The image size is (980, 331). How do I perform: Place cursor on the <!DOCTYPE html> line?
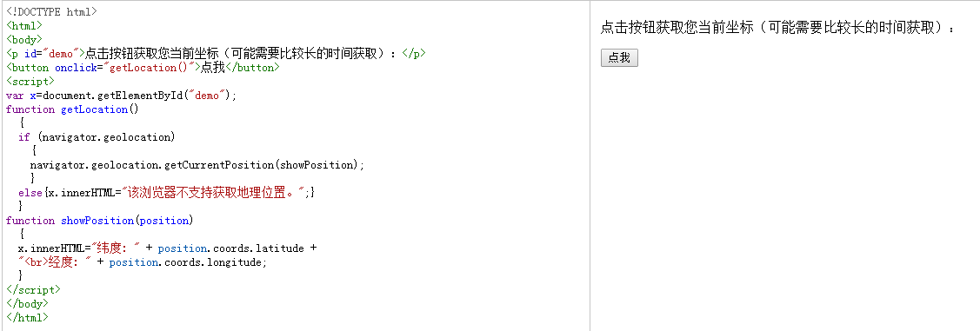click(x=51, y=12)
